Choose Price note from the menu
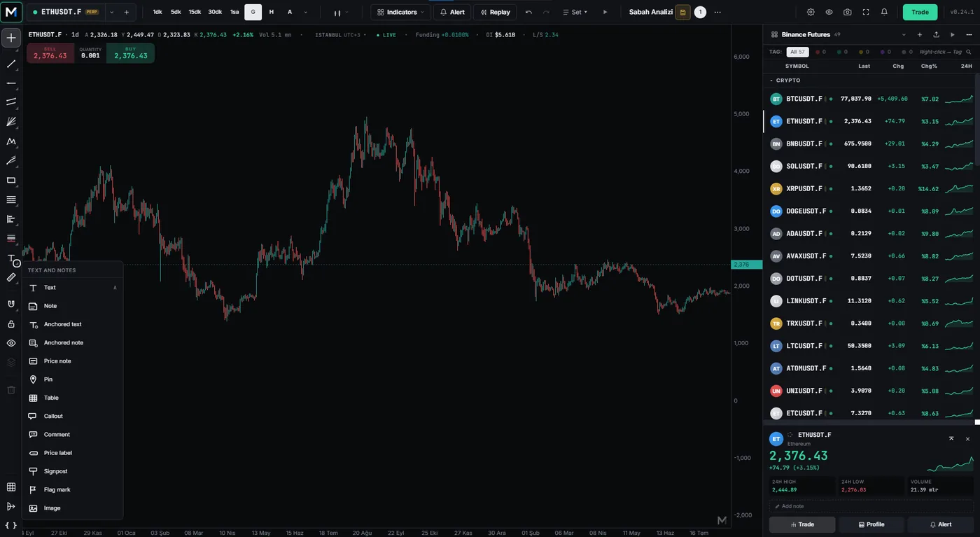 click(x=72, y=361)
